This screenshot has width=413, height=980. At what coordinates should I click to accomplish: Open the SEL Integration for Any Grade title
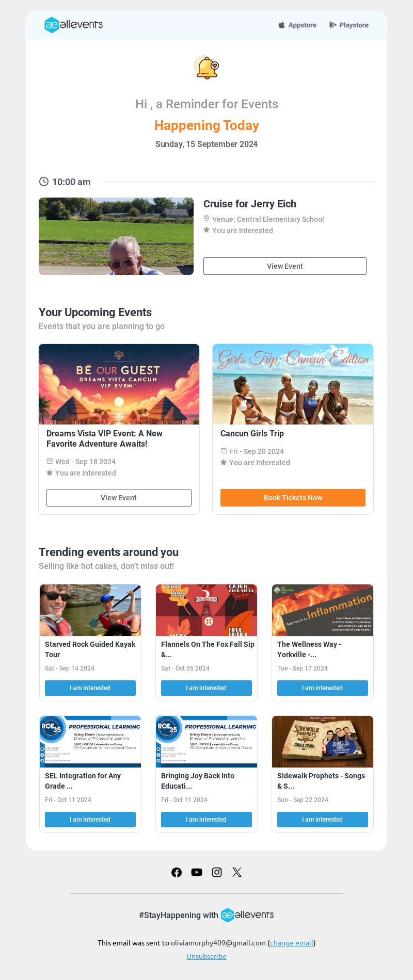click(x=83, y=781)
